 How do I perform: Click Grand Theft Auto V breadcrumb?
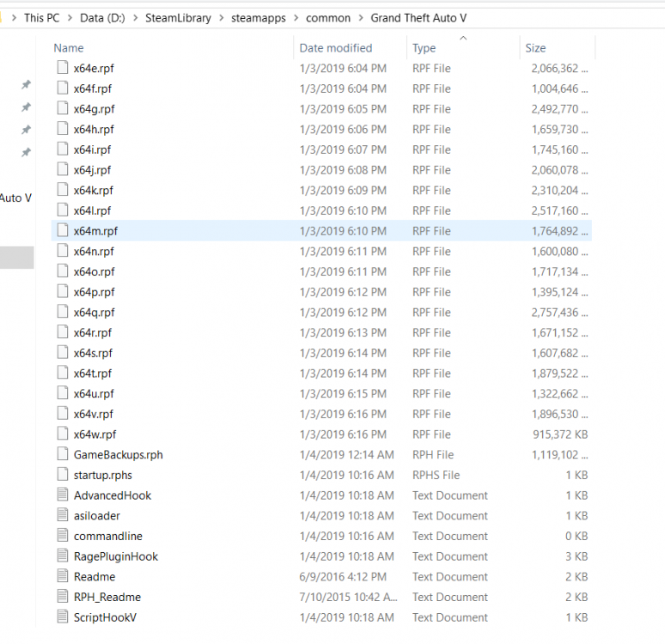click(418, 18)
